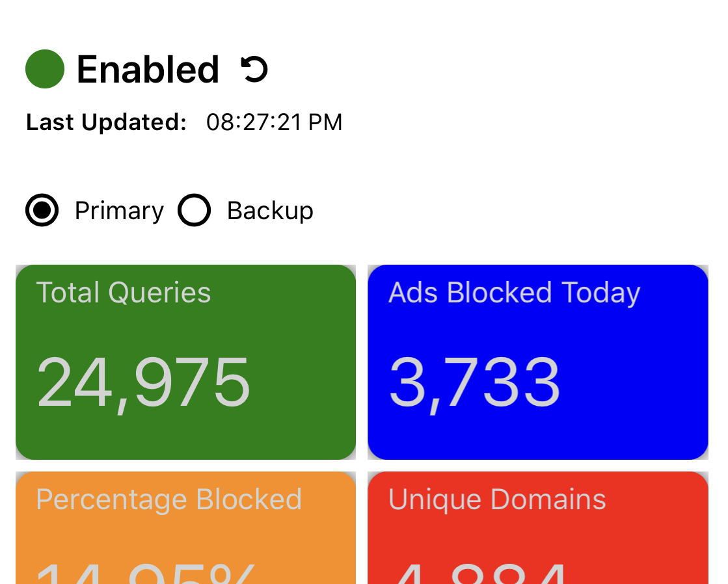This screenshot has height=584, width=728.
Task: Open the orange Percentage Blocked card
Action: pyautogui.click(x=185, y=528)
